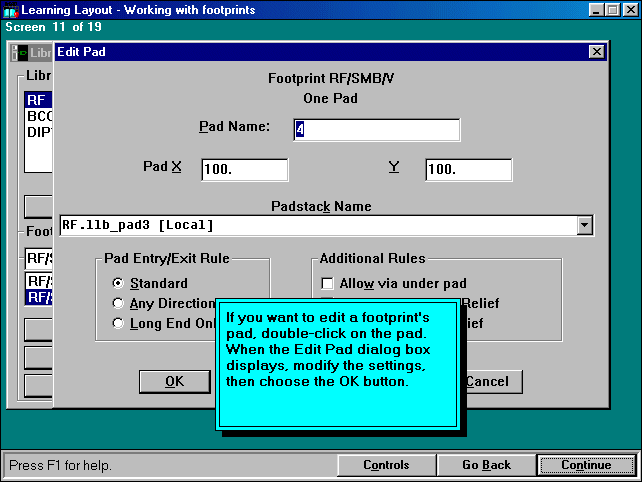Select the Standard pad entry rule
The image size is (642, 482).
point(119,283)
